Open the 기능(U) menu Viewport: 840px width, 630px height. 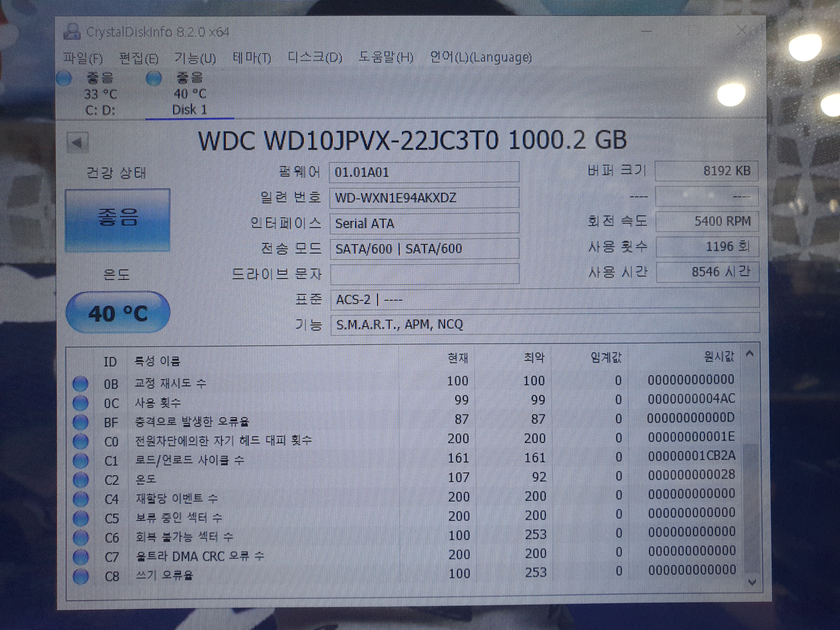pyautogui.click(x=195, y=58)
